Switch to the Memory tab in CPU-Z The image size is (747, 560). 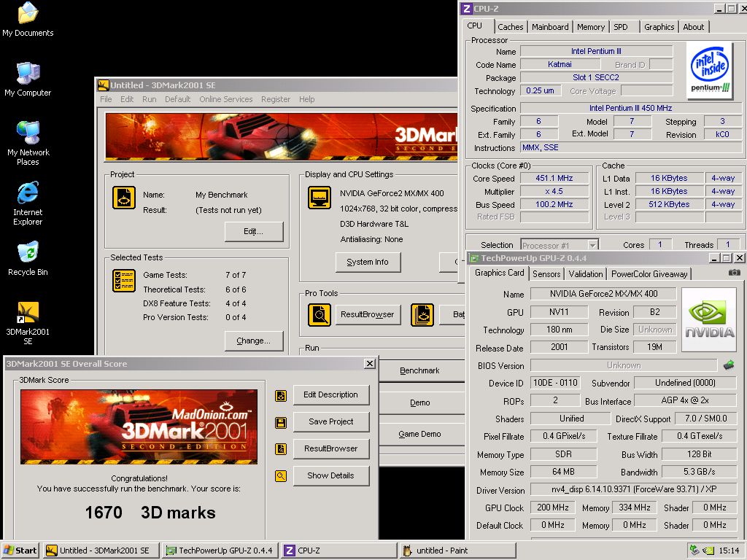point(591,27)
